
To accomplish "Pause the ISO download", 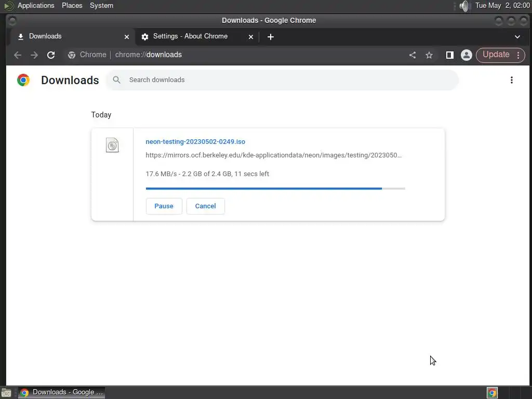I will [x=164, y=206].
